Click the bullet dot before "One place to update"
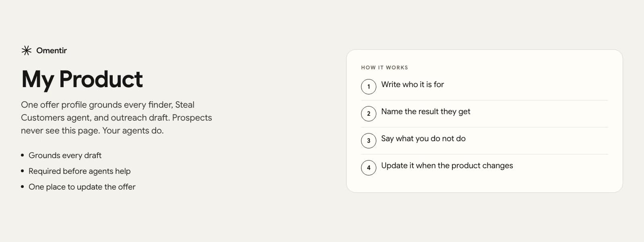The width and height of the screenshot is (644, 242). point(23,187)
